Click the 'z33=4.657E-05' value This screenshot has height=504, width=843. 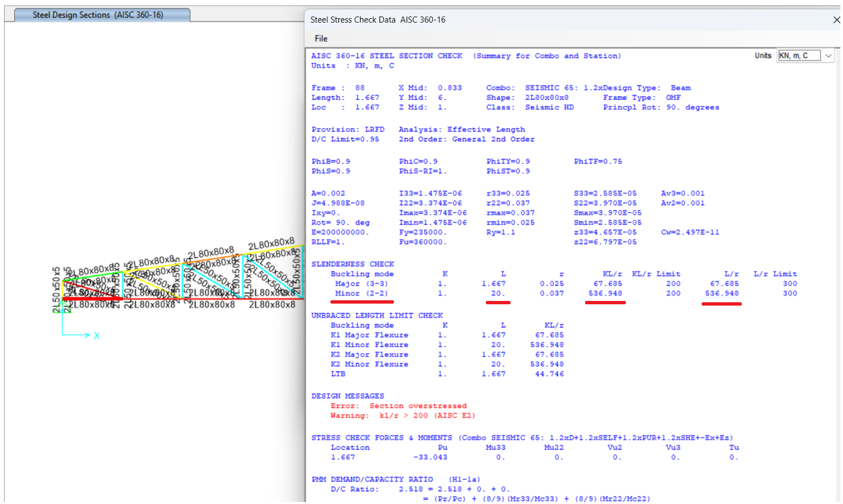[x=606, y=233]
